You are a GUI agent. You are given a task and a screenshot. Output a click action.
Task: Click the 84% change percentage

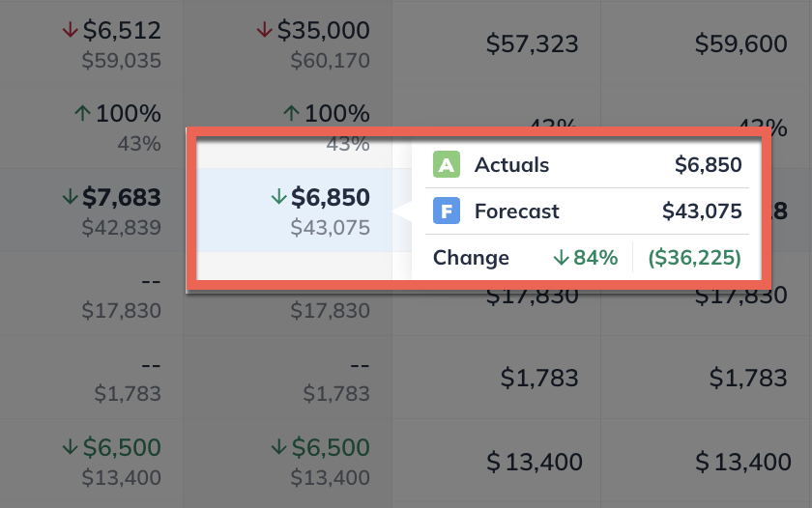pos(595,258)
